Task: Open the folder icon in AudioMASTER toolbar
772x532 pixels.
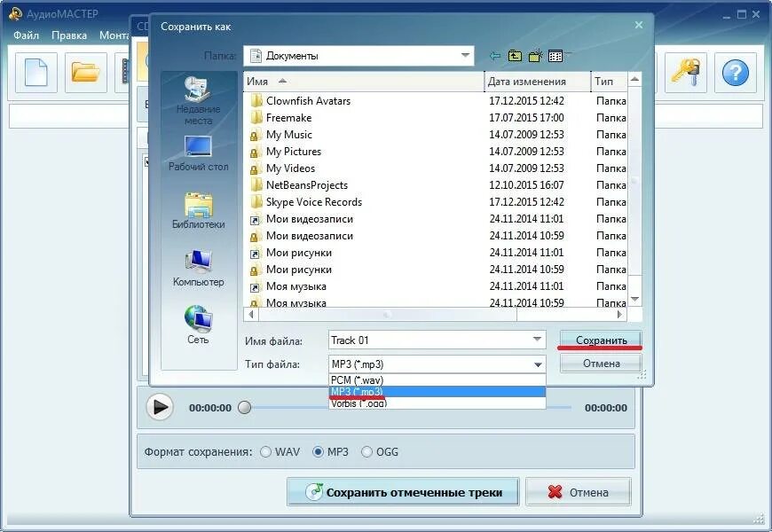Action: click(x=86, y=73)
